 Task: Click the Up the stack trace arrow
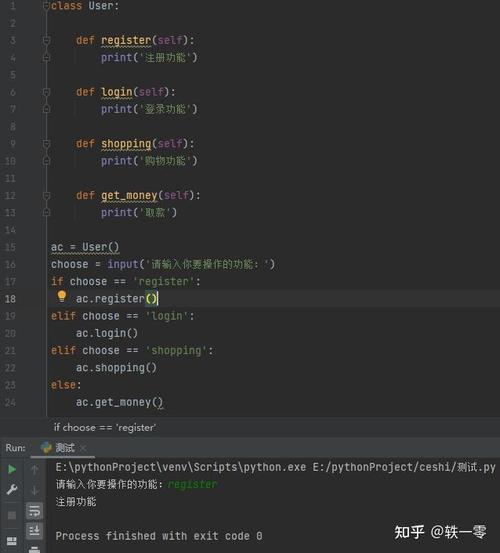pyautogui.click(x=35, y=469)
